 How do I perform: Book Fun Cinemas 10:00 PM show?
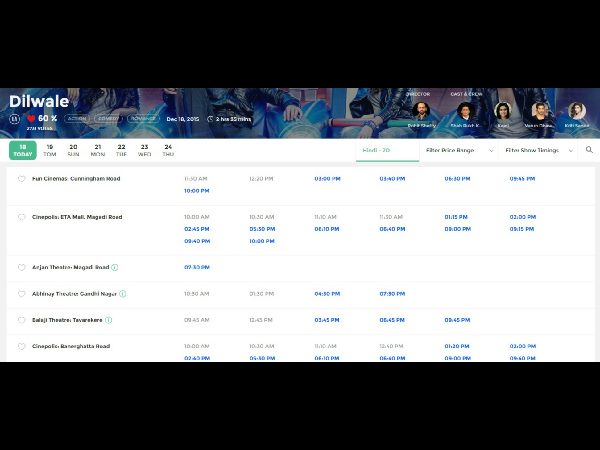[197, 191]
